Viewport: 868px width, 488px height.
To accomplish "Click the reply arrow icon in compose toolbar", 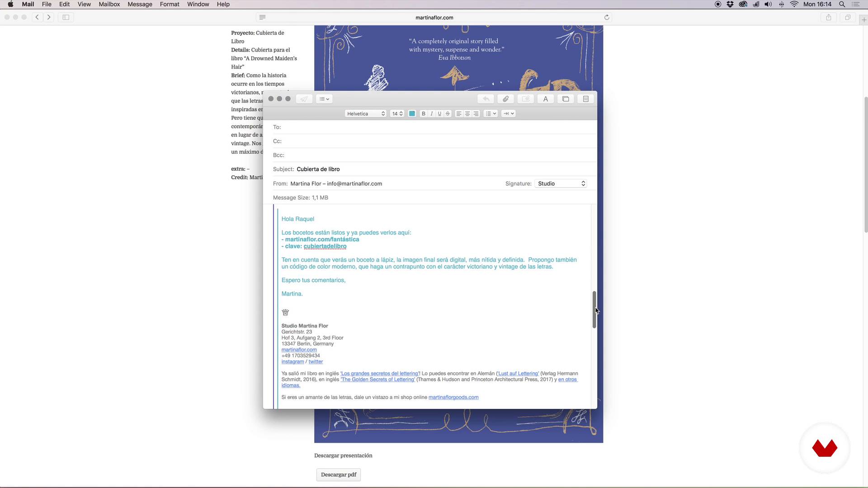I will point(486,99).
